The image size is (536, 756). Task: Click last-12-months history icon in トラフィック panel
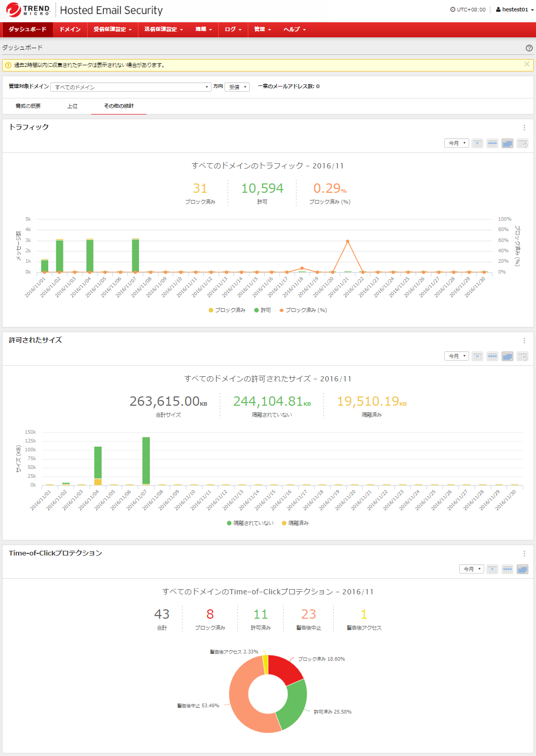[523, 144]
